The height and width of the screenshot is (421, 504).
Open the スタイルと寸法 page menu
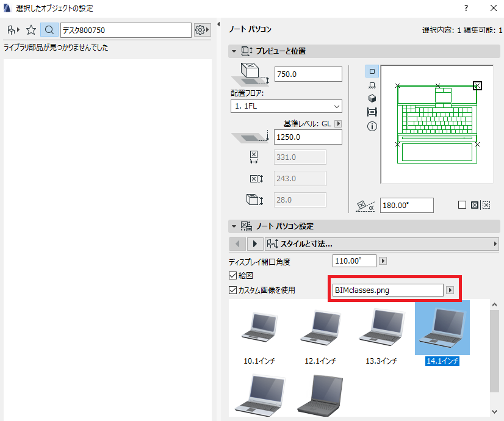point(381,244)
